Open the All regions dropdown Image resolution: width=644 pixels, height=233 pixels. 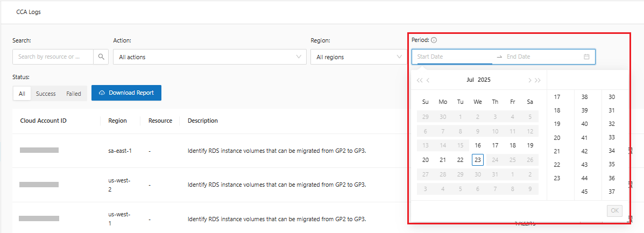tap(358, 57)
